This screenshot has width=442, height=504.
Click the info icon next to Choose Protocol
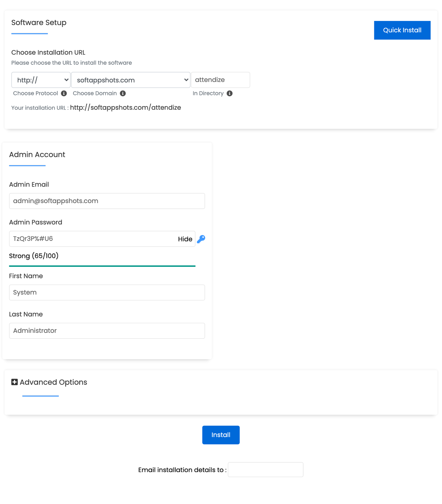pos(64,93)
